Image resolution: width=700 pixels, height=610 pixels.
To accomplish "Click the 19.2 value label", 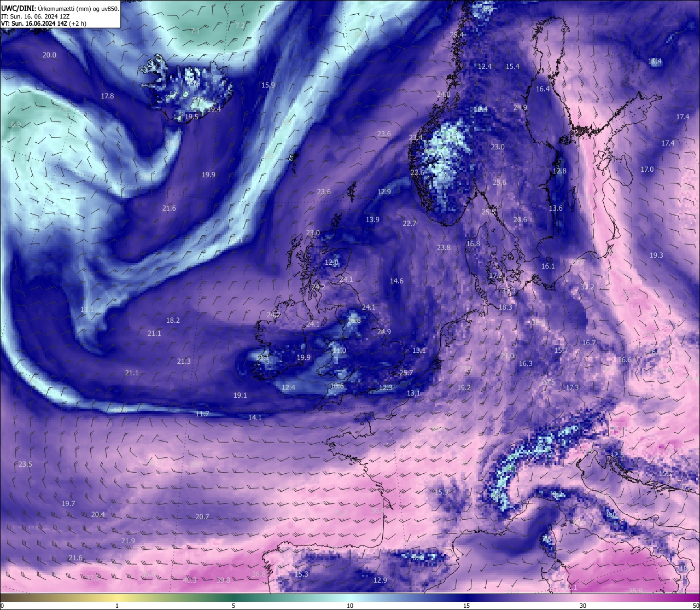I will [x=464, y=388].
